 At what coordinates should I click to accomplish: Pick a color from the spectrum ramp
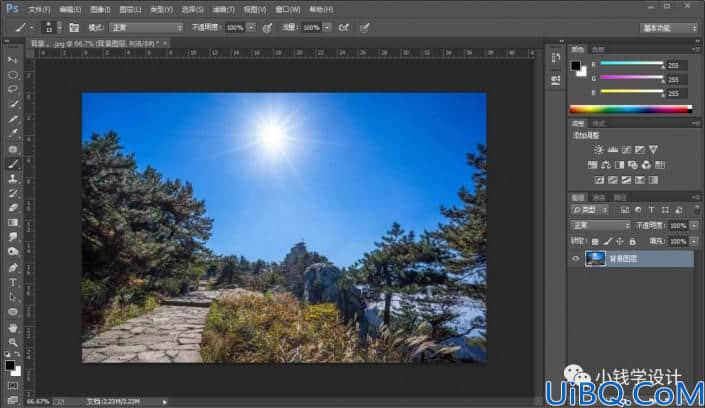point(631,109)
